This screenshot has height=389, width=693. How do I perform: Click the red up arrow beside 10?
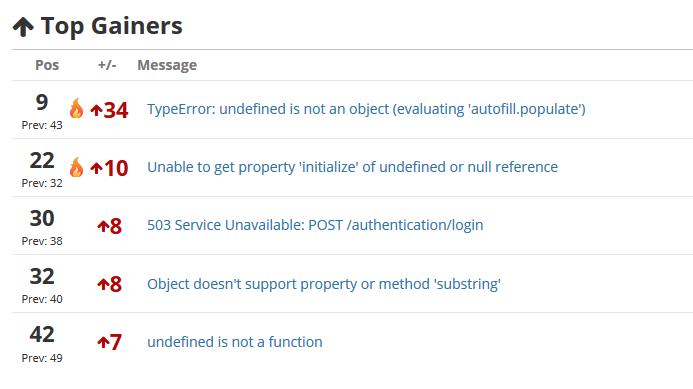coord(96,168)
